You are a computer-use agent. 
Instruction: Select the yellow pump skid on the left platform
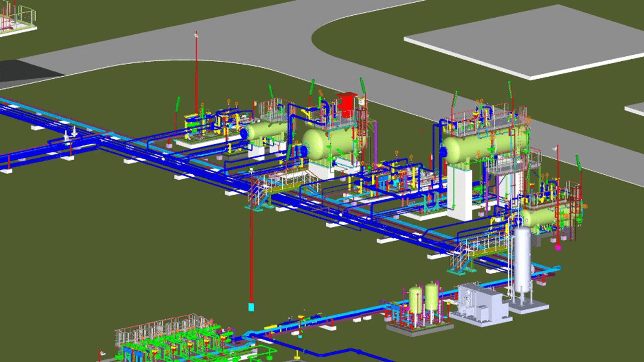click(x=194, y=123)
